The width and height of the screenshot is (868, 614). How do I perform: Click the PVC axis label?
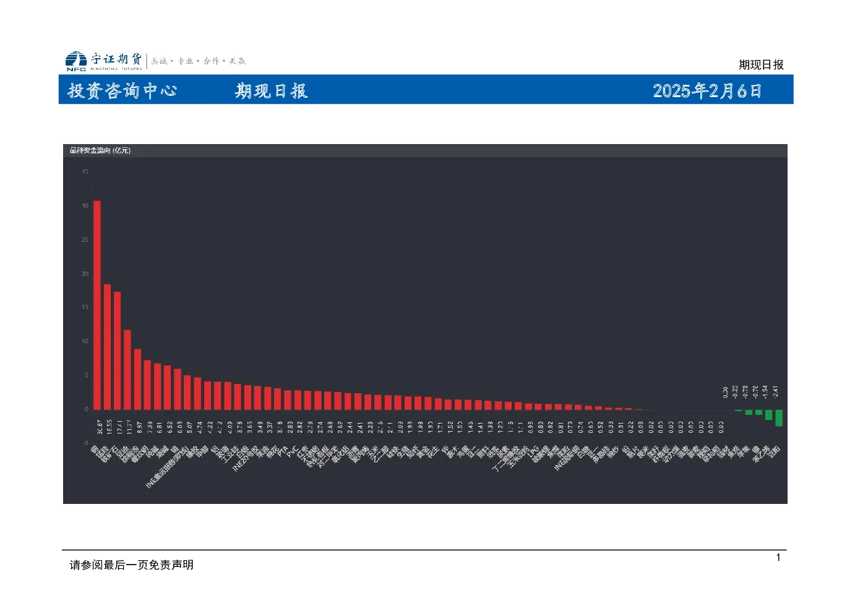point(293,451)
